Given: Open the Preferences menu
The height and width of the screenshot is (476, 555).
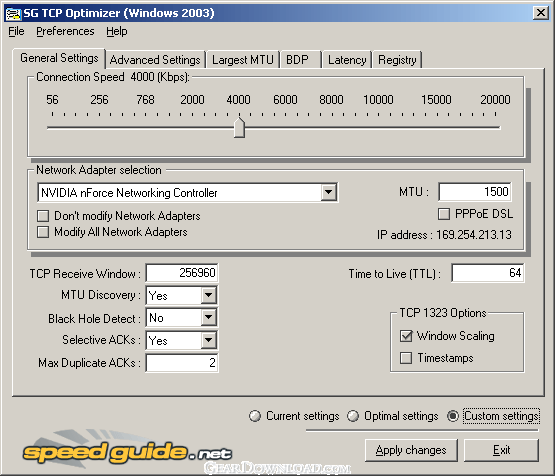Looking at the screenshot, I should (x=65, y=31).
